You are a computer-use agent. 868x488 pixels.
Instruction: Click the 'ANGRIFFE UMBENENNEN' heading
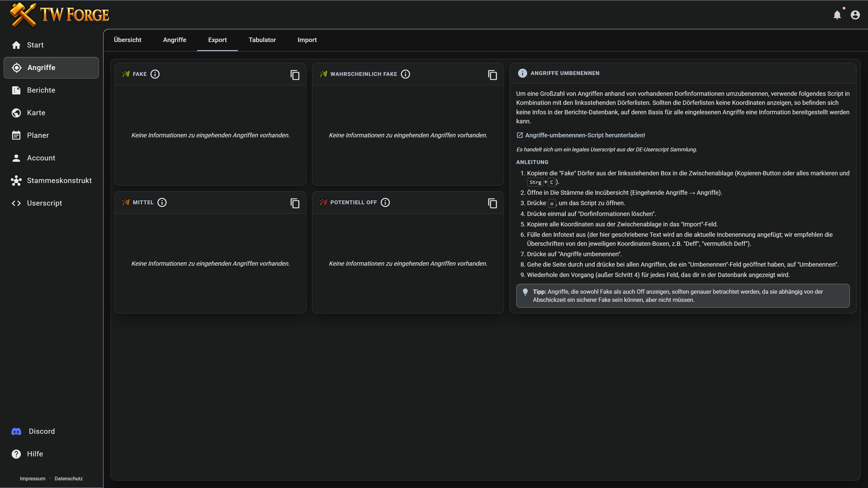(565, 73)
